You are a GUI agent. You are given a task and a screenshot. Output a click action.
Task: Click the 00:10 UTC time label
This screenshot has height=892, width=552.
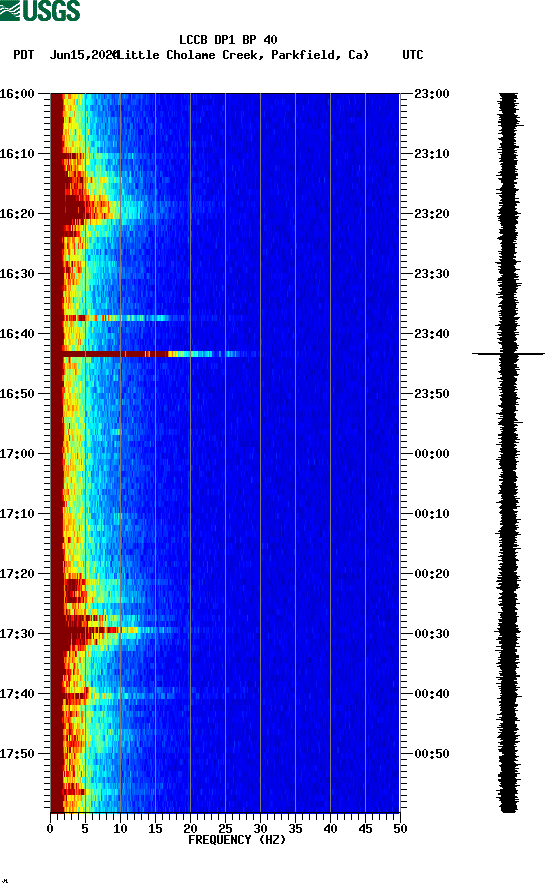pyautogui.click(x=432, y=514)
